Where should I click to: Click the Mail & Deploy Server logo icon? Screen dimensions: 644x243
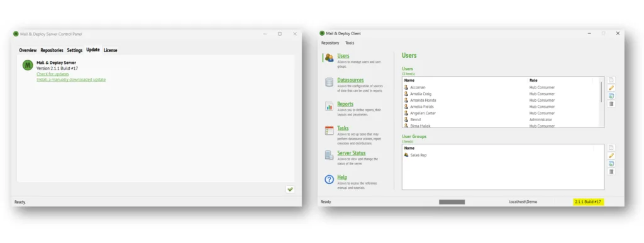tap(28, 65)
